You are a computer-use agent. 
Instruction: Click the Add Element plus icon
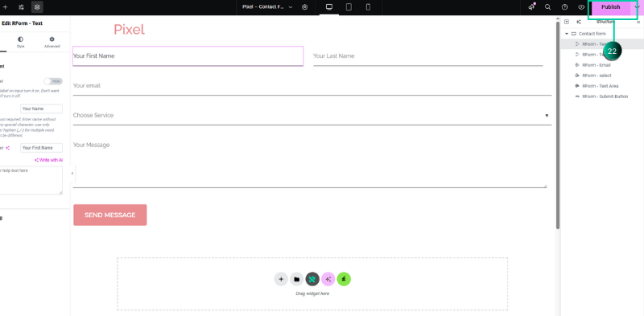pyautogui.click(x=6, y=7)
